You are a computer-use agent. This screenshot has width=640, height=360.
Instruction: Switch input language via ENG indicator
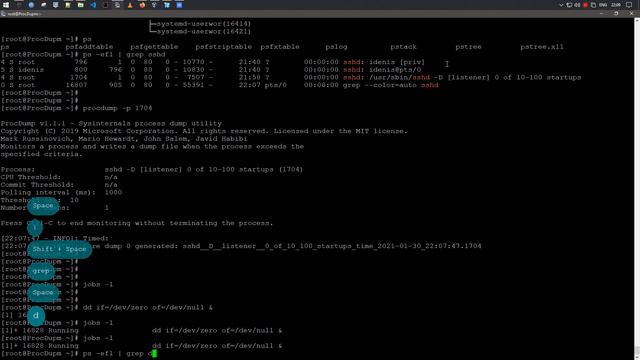[x=603, y=5]
